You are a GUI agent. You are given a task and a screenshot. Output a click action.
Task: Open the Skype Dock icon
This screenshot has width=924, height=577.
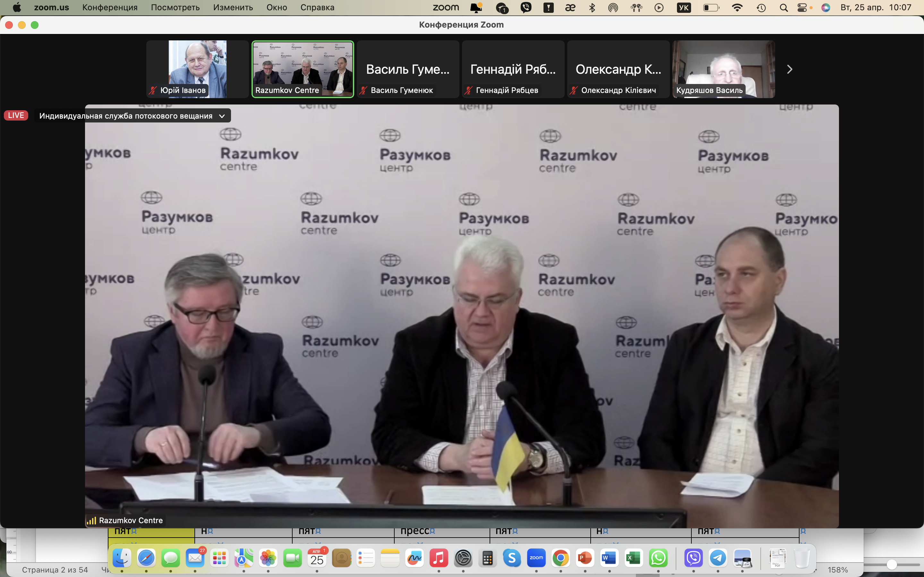512,558
